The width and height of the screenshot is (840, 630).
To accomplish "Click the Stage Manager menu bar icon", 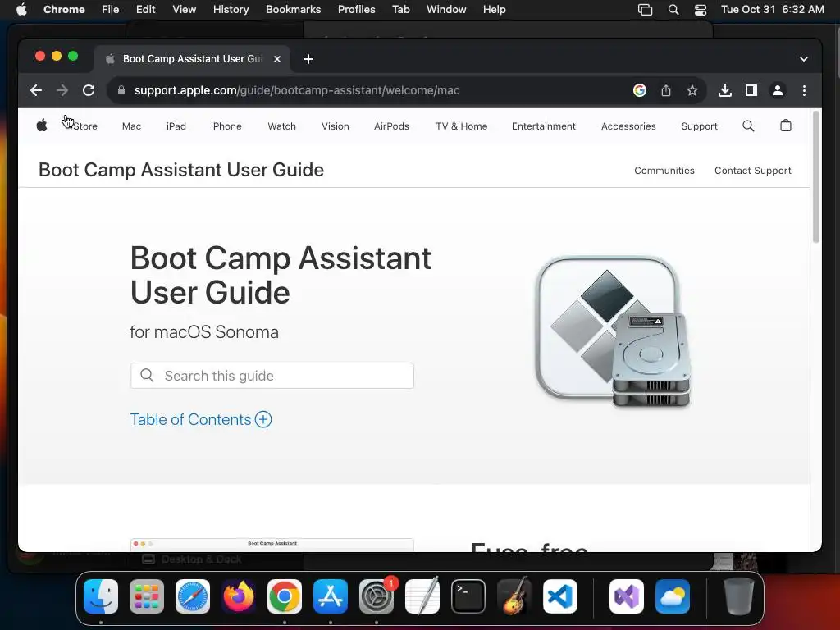I will (x=645, y=10).
